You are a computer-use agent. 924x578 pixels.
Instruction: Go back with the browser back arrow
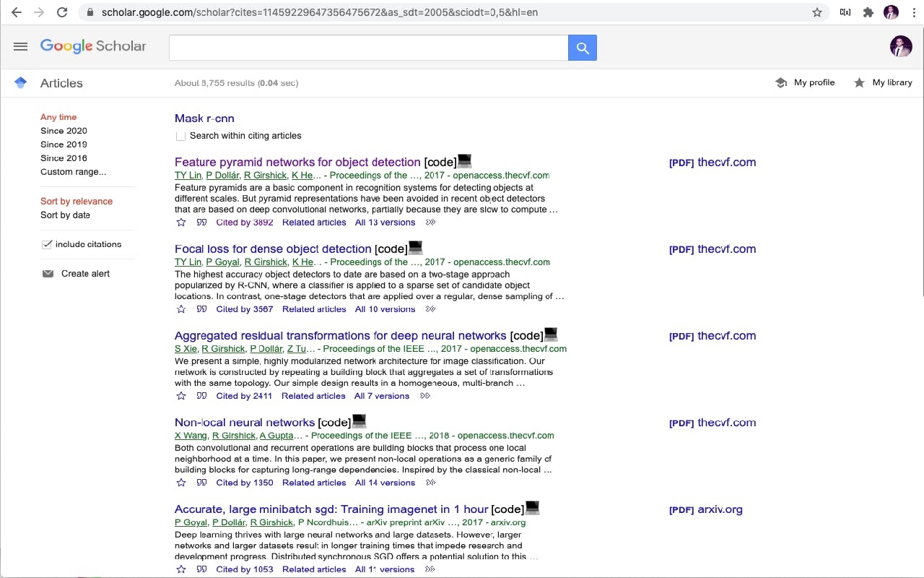pyautogui.click(x=16, y=12)
